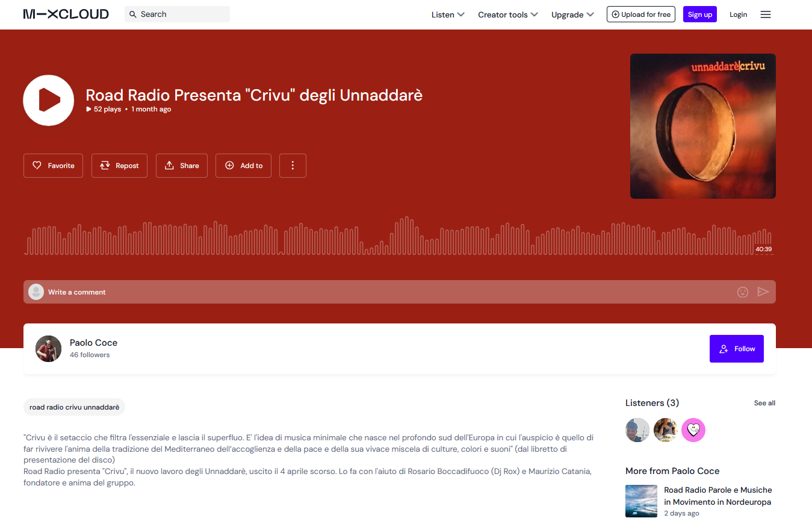The image size is (812, 521).
Task: Seek within the audio waveform
Action: [398, 236]
